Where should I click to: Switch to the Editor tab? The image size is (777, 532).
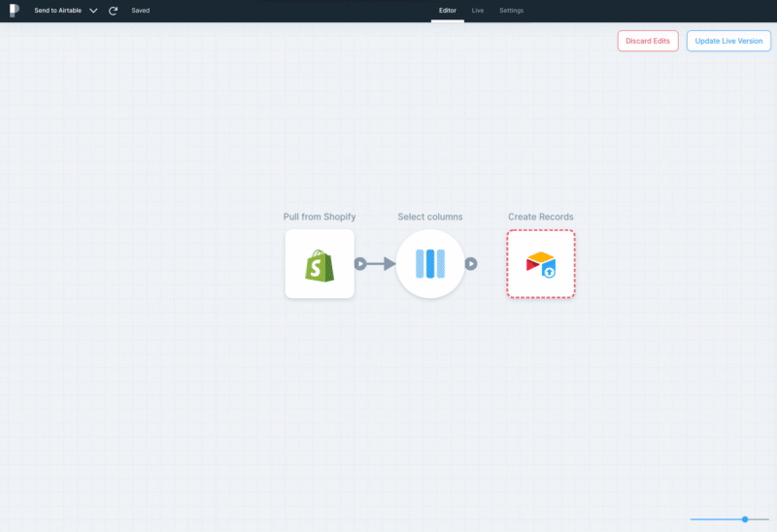pyautogui.click(x=448, y=11)
